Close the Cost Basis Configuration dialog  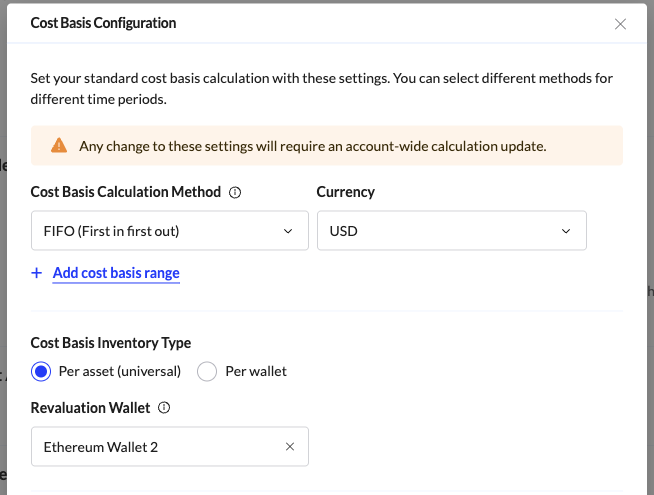(x=620, y=24)
